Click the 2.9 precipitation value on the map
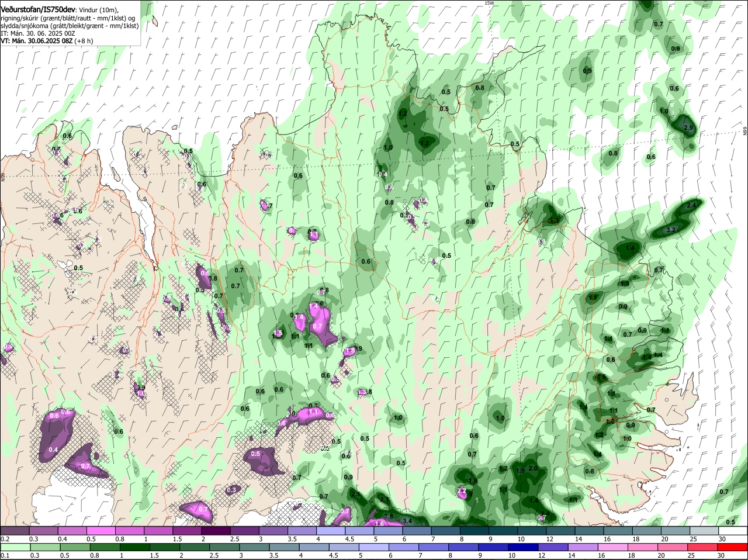This screenshot has width=748, height=560. (688, 127)
